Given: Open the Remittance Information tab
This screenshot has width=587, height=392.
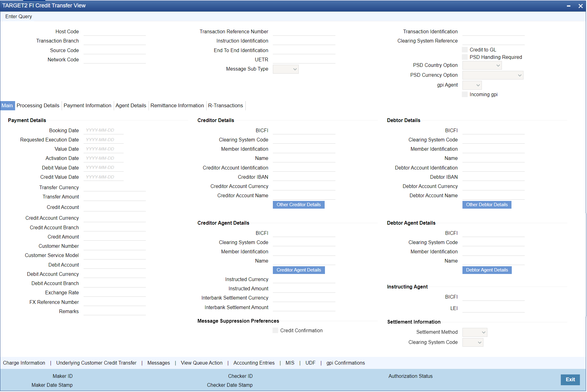Looking at the screenshot, I should [x=177, y=106].
